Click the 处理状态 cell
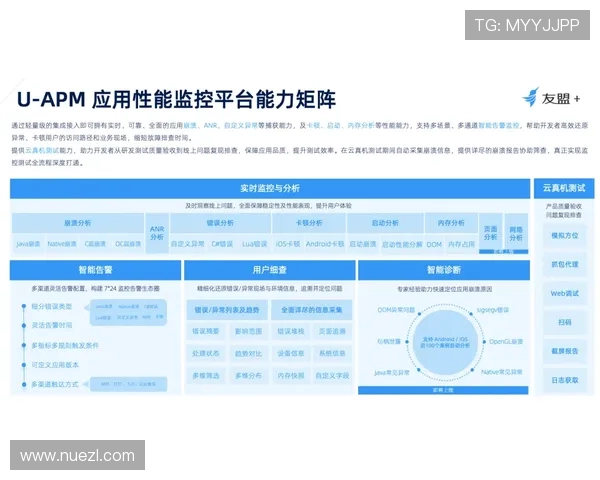 pyautogui.click(x=206, y=354)
